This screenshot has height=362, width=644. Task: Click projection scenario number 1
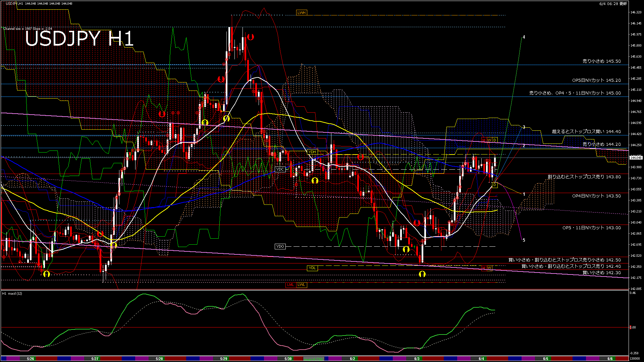click(524, 194)
